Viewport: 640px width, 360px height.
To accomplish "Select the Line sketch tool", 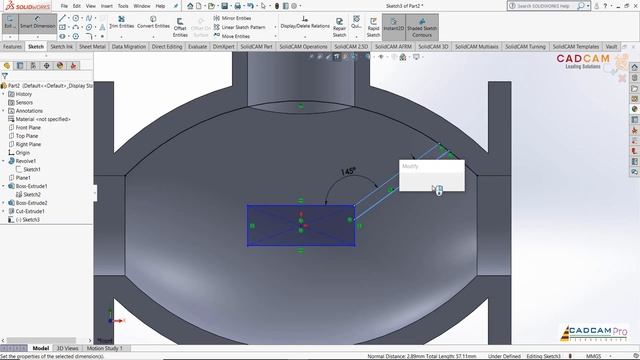I will tap(62, 18).
